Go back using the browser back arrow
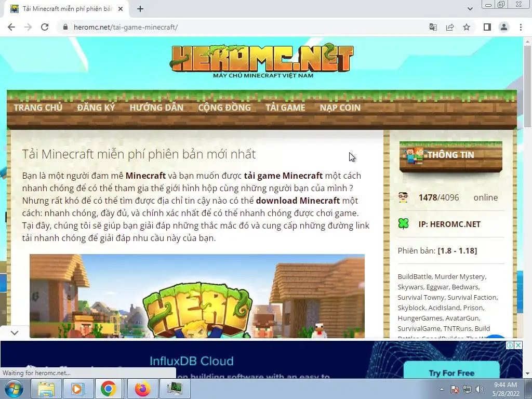 (x=11, y=27)
